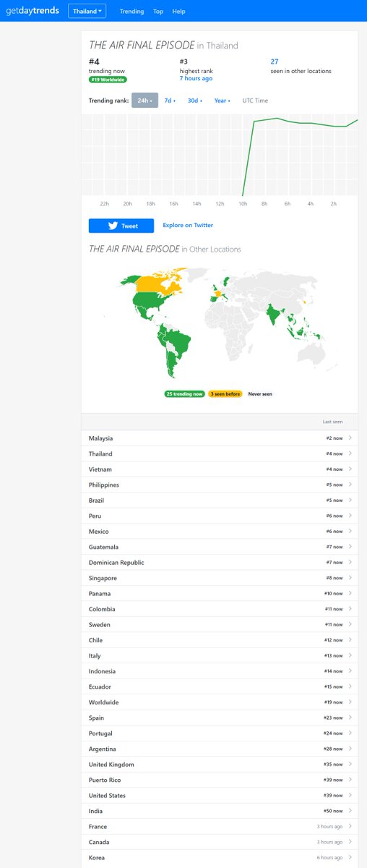Open the Malaysia row
367x868 pixels.
click(x=220, y=438)
